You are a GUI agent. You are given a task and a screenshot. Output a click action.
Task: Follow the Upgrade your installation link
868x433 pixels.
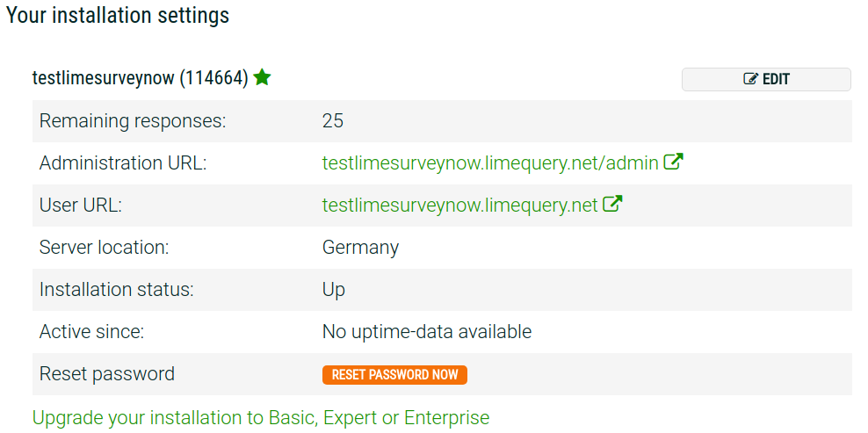coord(260,417)
